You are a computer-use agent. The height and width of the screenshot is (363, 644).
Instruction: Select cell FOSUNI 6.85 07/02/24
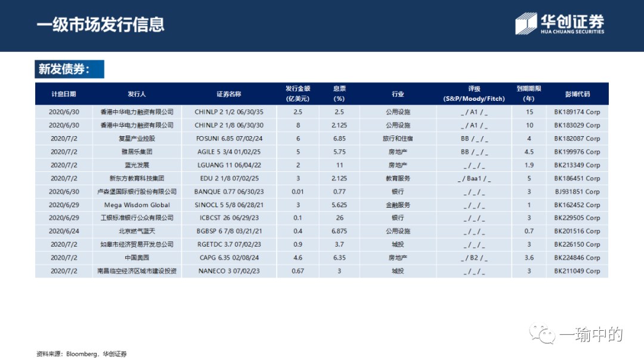click(229, 139)
